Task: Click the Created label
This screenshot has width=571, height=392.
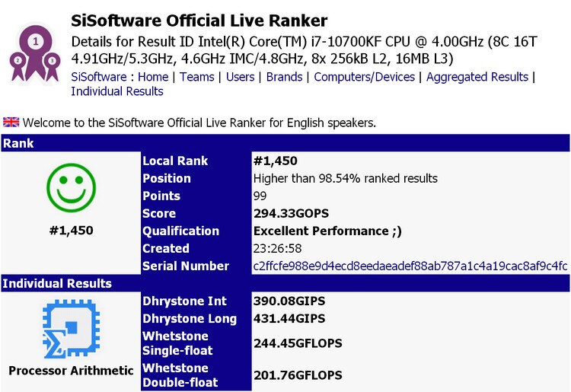Action: coord(166,248)
